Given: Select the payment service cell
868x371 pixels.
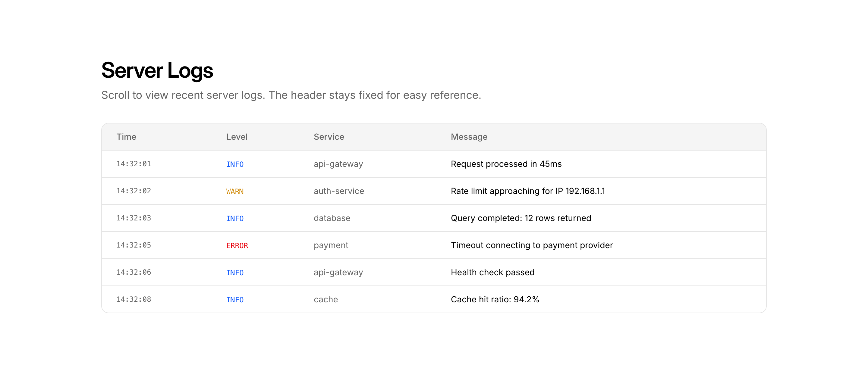Looking at the screenshot, I should [x=331, y=245].
